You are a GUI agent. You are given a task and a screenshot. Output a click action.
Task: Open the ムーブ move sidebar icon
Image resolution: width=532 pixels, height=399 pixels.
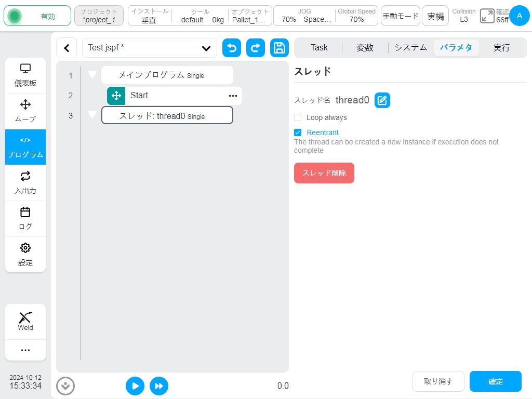coord(25,111)
